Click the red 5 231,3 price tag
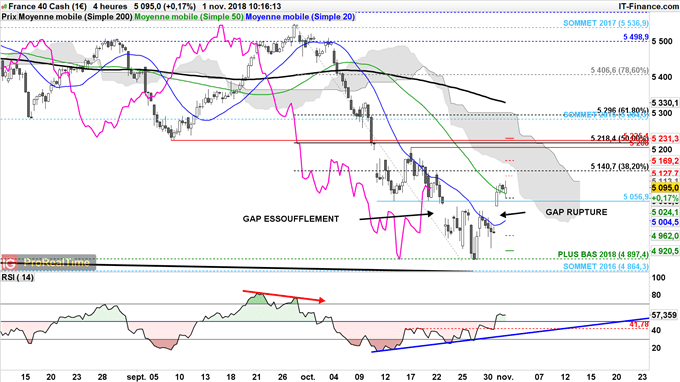Screen dimensions: 680x382 [665, 139]
